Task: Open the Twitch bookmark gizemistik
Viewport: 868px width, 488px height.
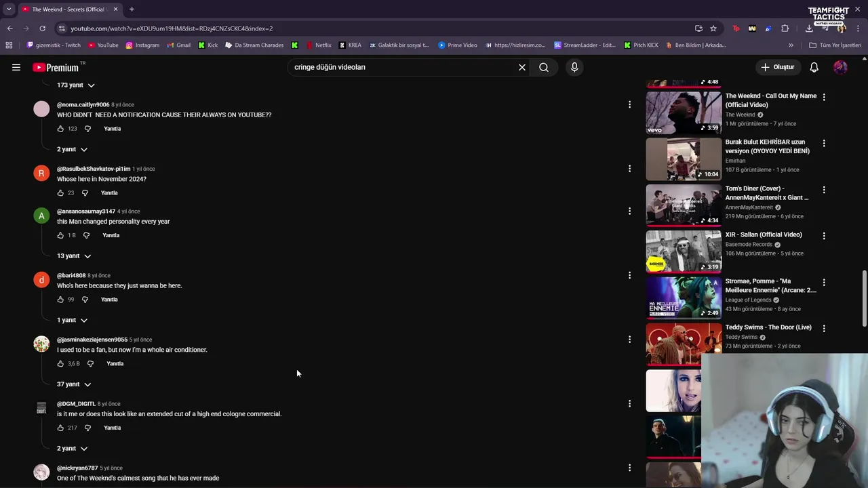Action: tap(54, 45)
